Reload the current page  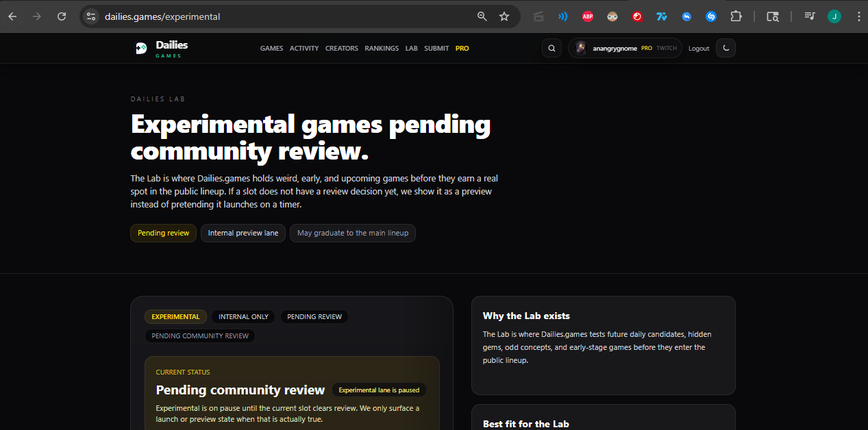click(x=62, y=16)
